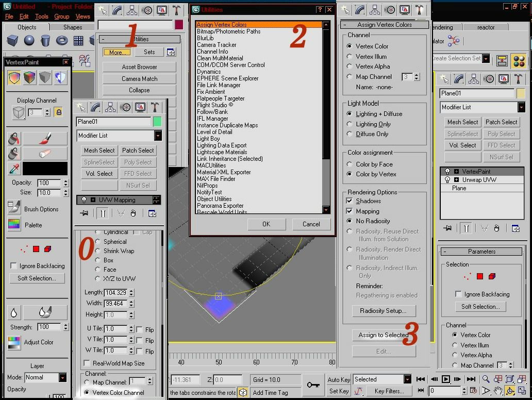532x400 pixels.
Task: Select the unshaded vertex color display icon
Action: tap(14, 78)
